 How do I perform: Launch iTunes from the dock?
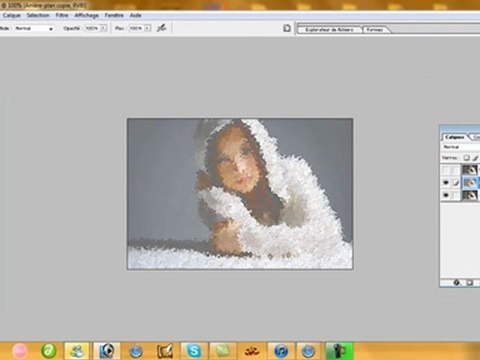281,351
